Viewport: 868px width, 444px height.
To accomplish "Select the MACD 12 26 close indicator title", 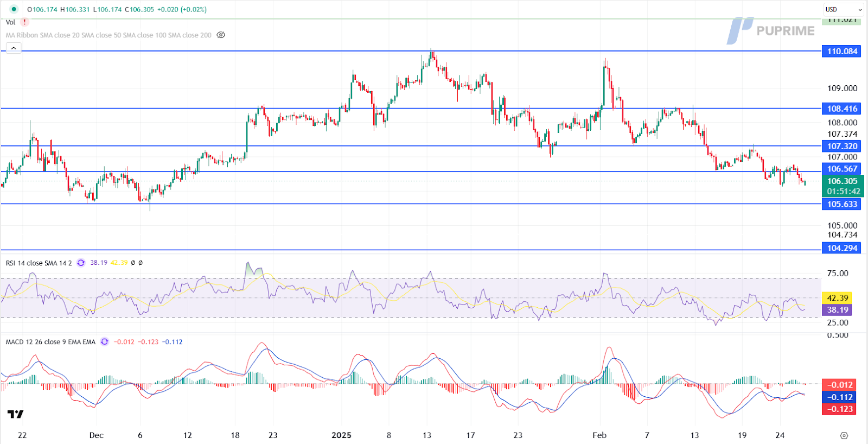I will point(50,342).
